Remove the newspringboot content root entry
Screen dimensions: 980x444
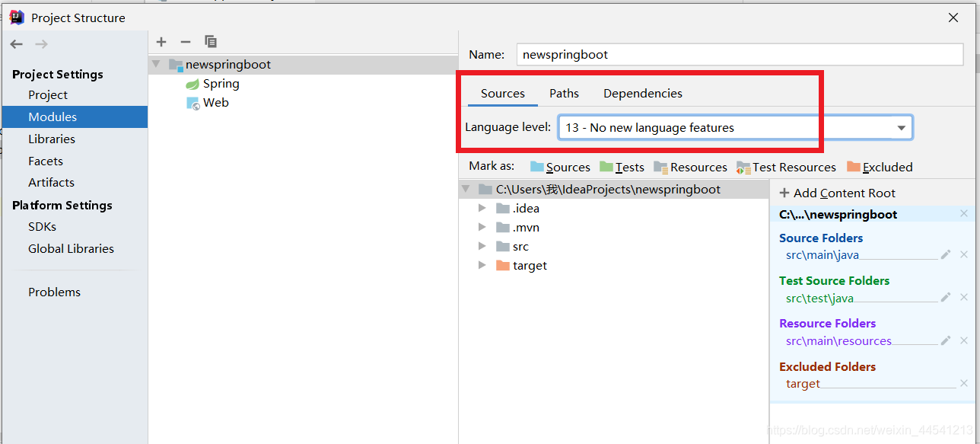click(x=964, y=214)
